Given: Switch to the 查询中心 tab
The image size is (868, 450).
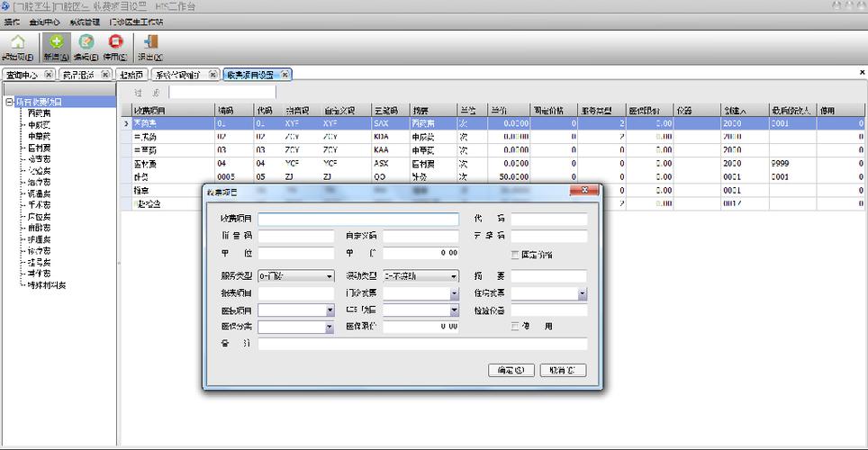Looking at the screenshot, I should [x=23, y=74].
